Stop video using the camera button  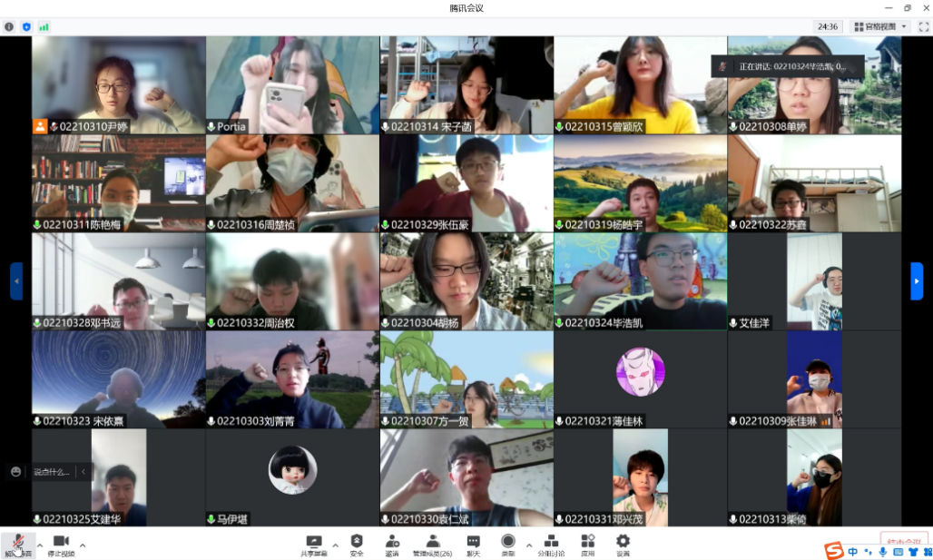tap(61, 543)
